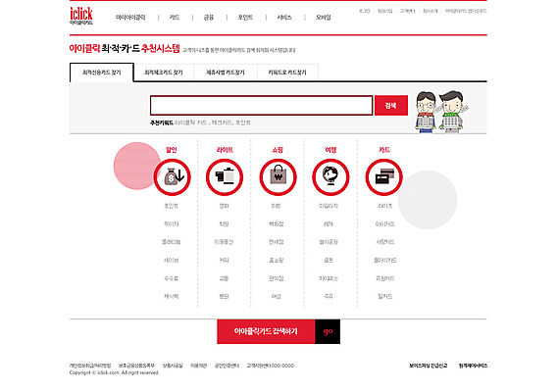Viewport: 558px width, 392px height.
Task: Open the 보이스피싱 긴급신고 footer link
Action: click(429, 366)
